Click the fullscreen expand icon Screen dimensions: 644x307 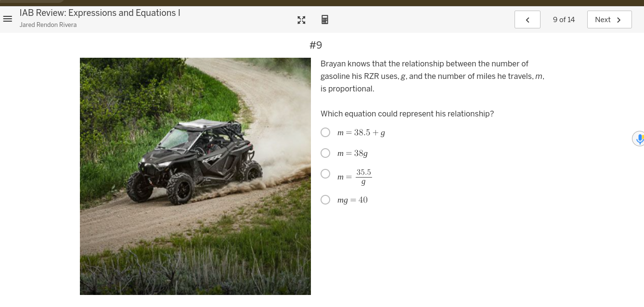tap(301, 20)
